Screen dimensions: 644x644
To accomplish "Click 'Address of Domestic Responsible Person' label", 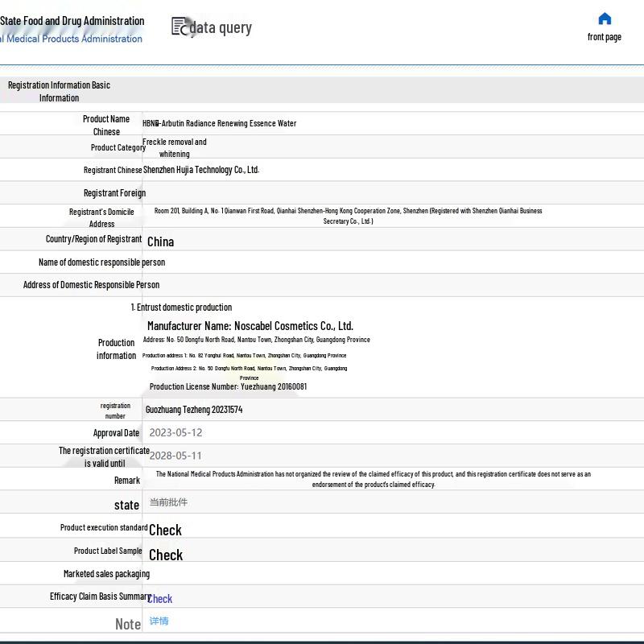I will click(91, 285).
